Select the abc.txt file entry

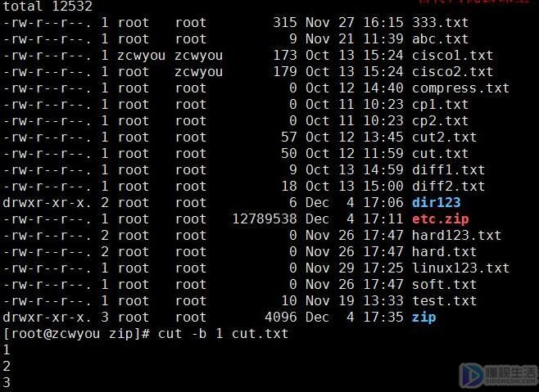(x=440, y=38)
